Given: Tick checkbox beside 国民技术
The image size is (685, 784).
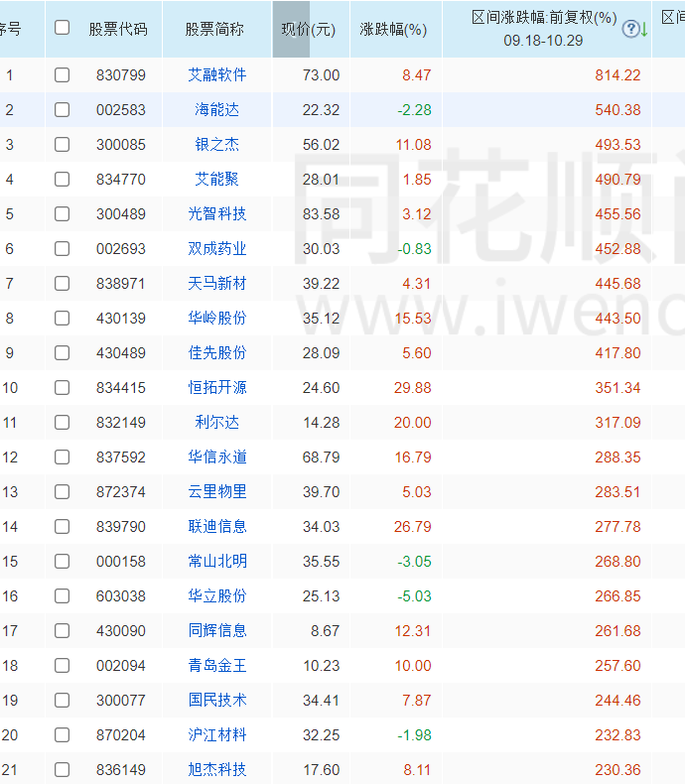Looking at the screenshot, I should coord(62,701).
